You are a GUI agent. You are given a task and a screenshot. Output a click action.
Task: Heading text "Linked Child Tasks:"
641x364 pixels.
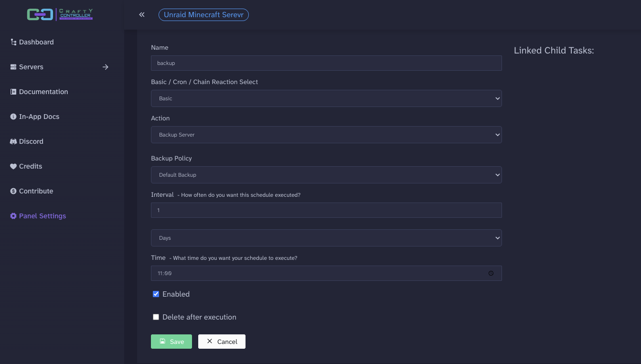pos(554,51)
